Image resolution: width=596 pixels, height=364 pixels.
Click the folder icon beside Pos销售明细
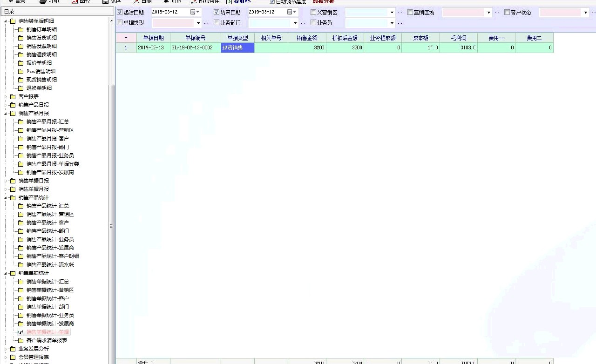[20, 71]
